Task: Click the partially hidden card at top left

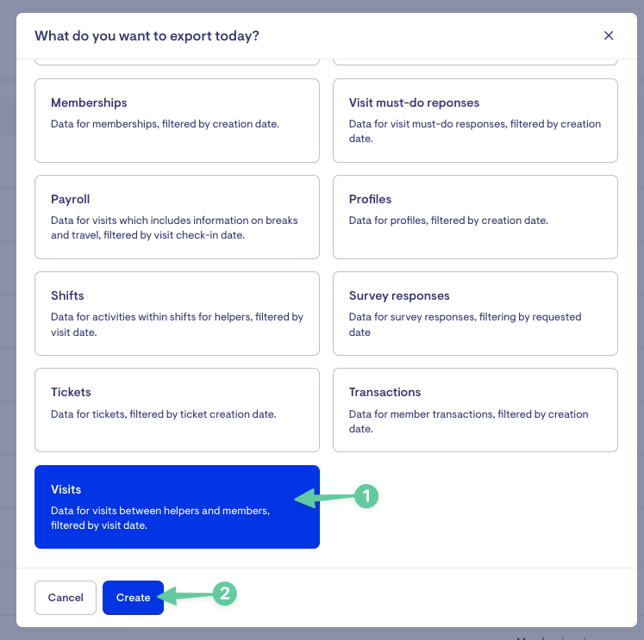Action: tap(177, 62)
